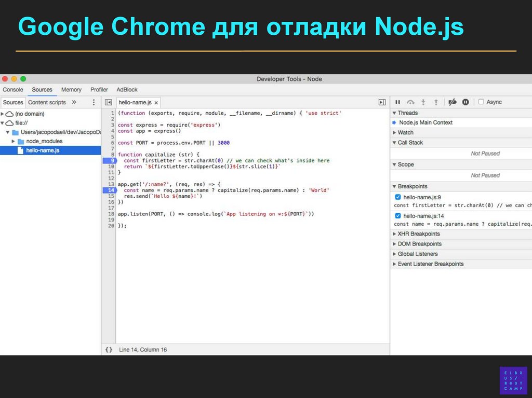Hide the debugger sidebar pane
Viewport: 532px width, 398px height.
382,102
